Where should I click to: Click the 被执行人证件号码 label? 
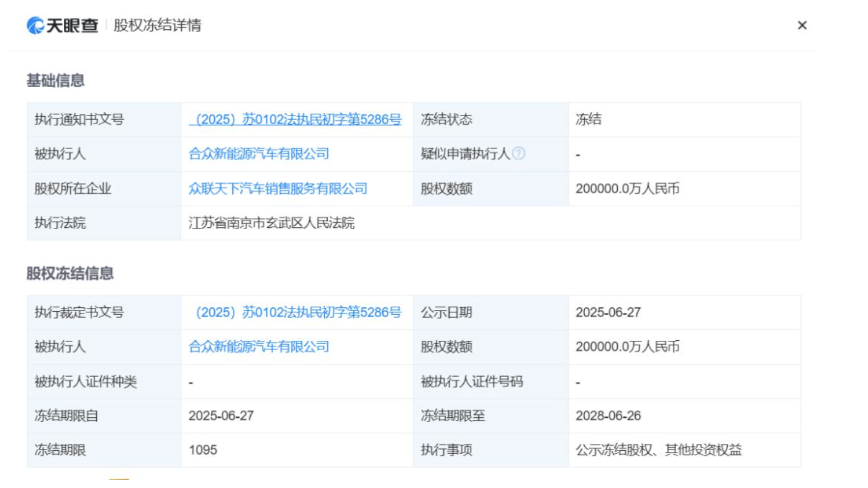tap(472, 381)
